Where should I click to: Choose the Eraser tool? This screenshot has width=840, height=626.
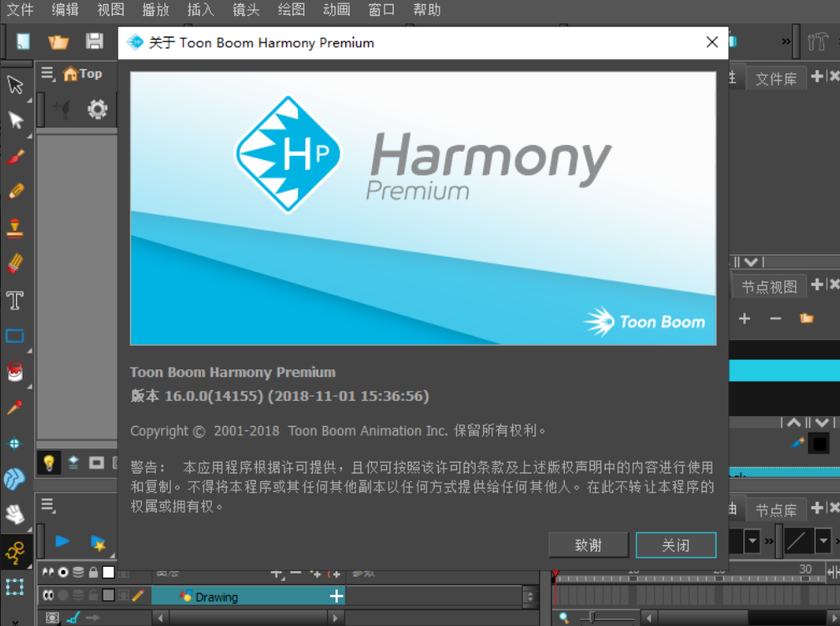click(15, 264)
